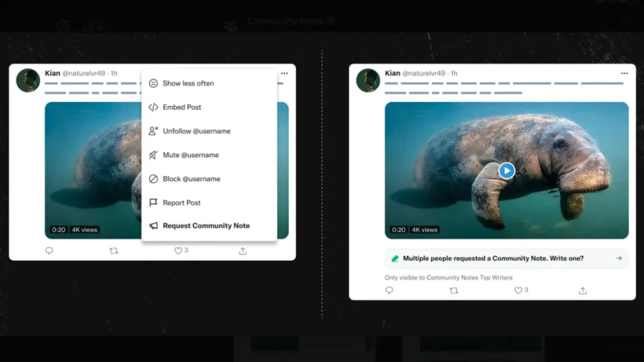Viewport: 644px width, 362px height.
Task: Select Report Post
Action: tap(182, 202)
